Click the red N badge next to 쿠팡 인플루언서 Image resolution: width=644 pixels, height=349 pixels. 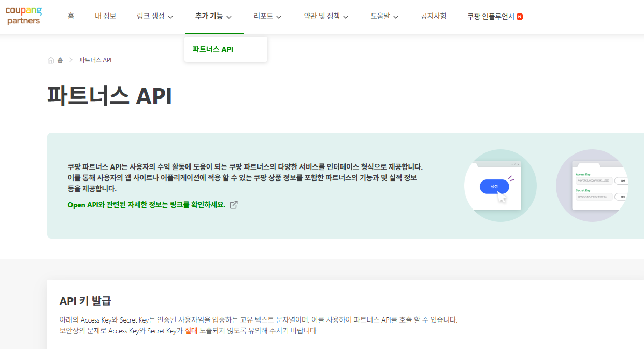point(520,17)
